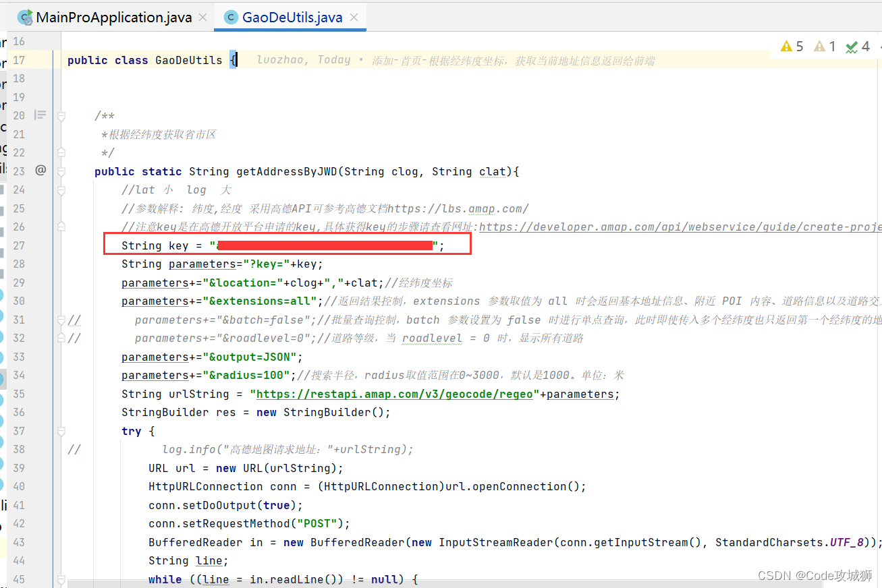Click fold end marker at line 26
The width and height of the screenshot is (882, 588).
coord(61,227)
